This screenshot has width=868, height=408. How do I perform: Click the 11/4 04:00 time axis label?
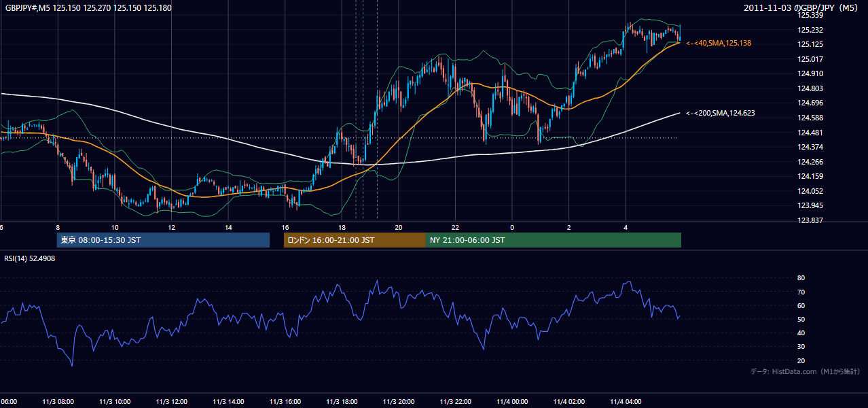tap(625, 402)
